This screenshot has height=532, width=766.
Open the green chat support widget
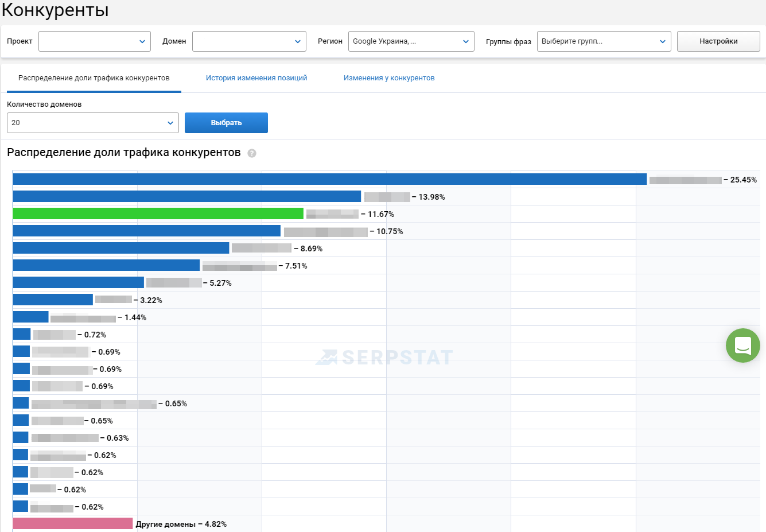click(742, 345)
